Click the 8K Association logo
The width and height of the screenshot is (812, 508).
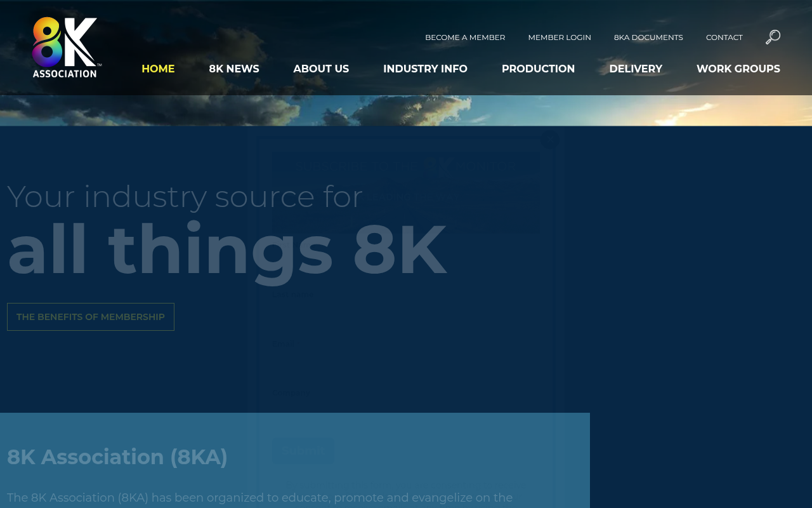(x=67, y=48)
